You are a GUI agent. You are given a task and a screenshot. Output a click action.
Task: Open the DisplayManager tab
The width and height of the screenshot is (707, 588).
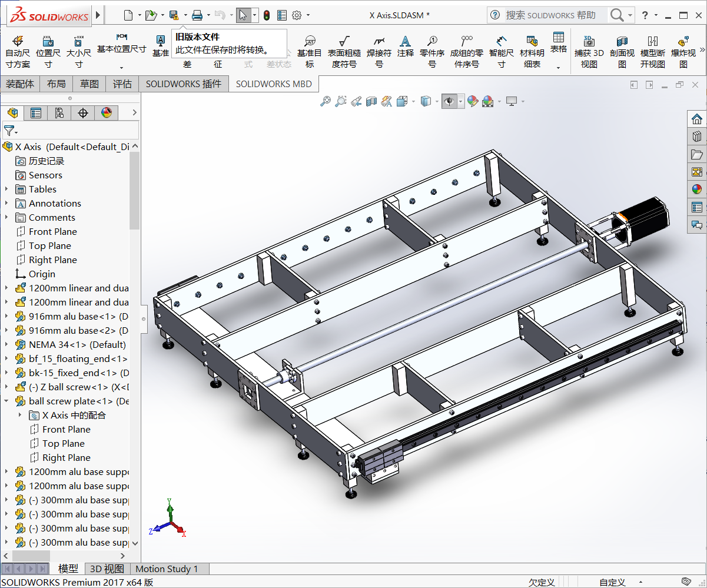click(x=107, y=112)
